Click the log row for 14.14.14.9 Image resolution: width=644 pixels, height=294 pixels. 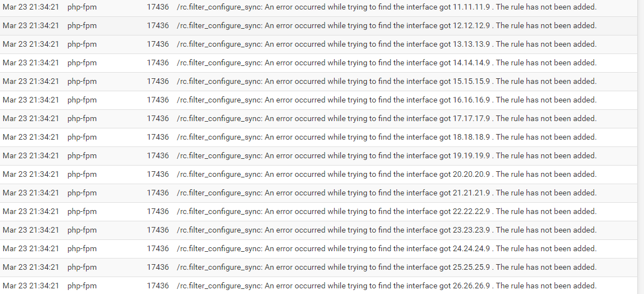tap(318, 63)
